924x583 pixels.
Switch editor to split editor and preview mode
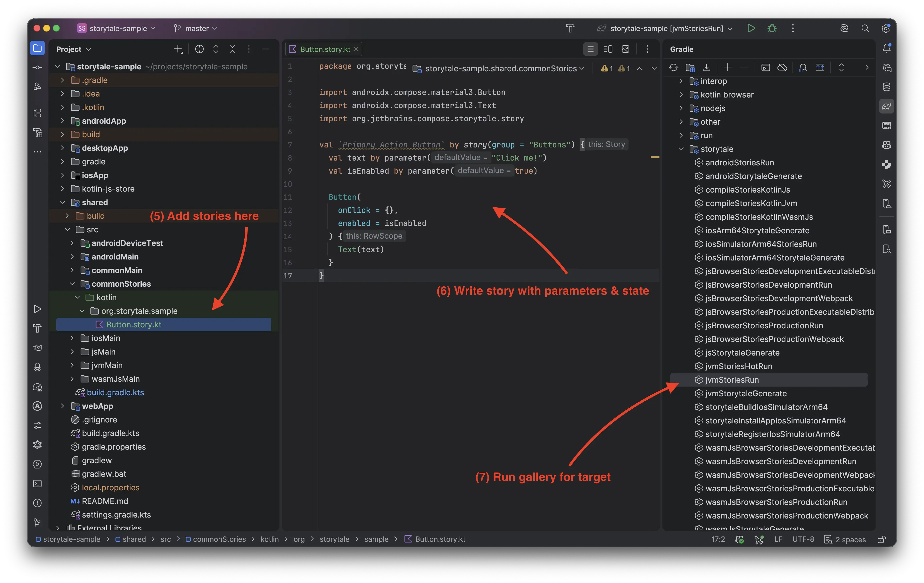(x=608, y=49)
